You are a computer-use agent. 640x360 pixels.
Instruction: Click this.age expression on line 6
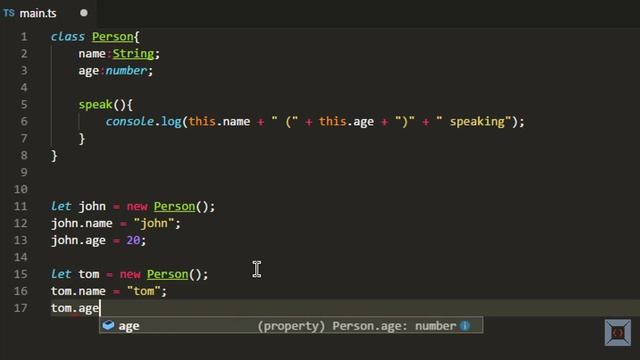346,122
